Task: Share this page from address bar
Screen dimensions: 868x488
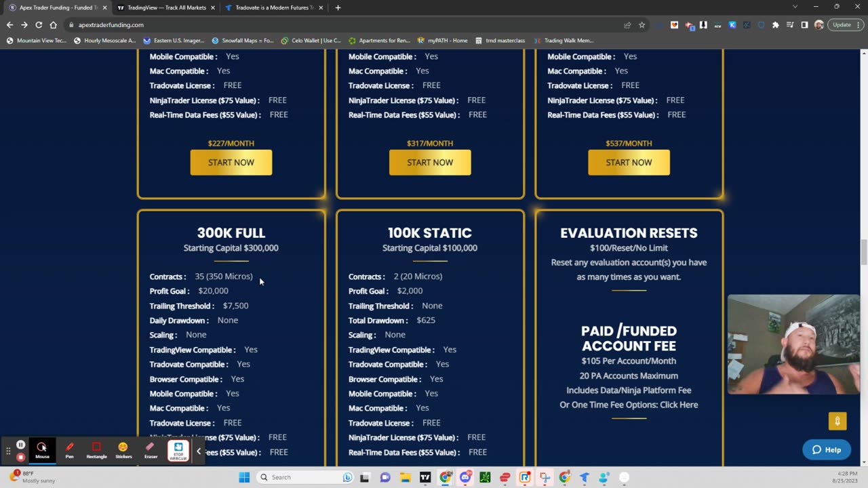Action: click(x=627, y=25)
